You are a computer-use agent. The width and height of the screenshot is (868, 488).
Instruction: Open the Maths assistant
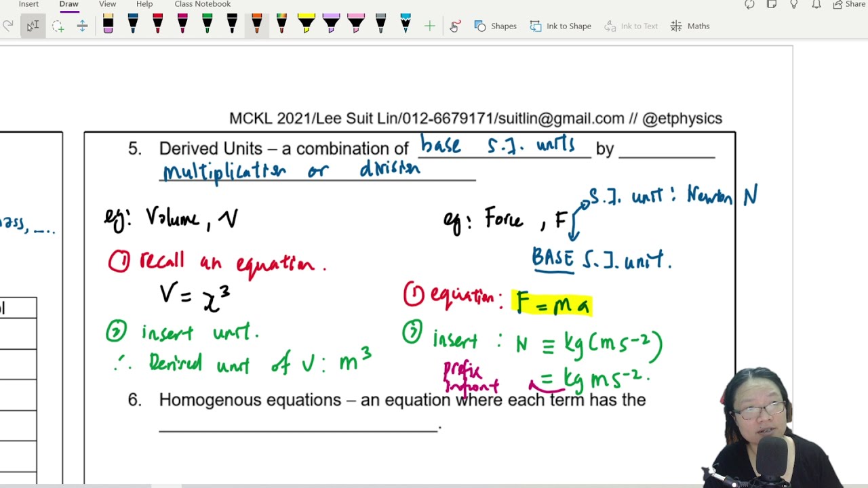(x=690, y=26)
